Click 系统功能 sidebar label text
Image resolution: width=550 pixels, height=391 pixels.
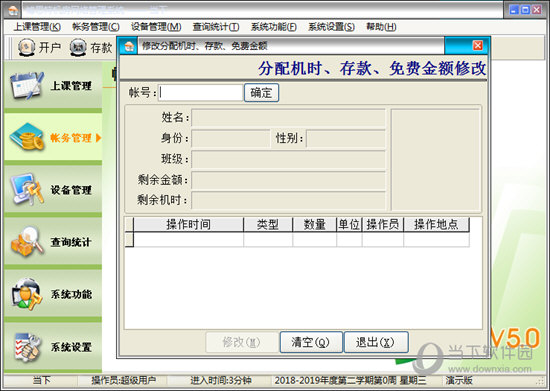(x=71, y=294)
